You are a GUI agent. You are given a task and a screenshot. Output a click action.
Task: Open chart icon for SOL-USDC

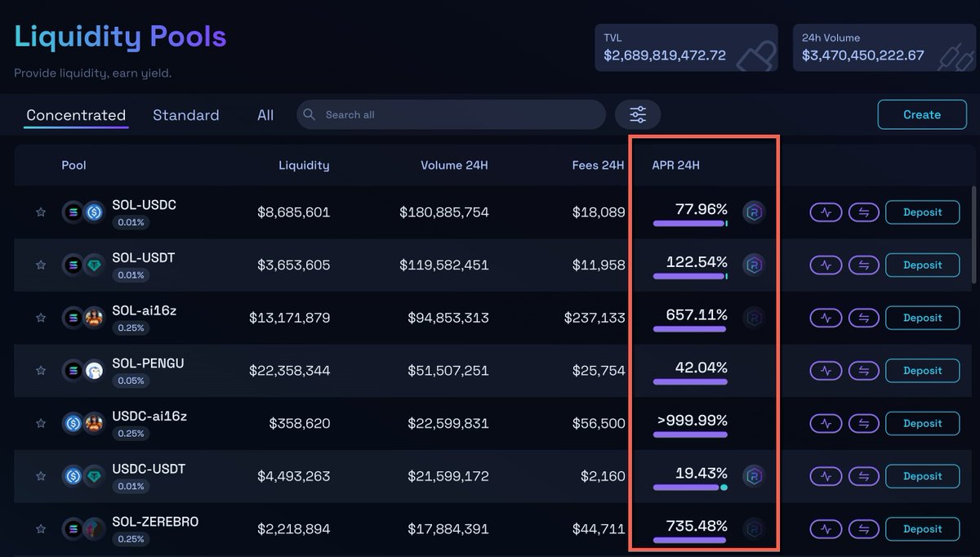pos(826,212)
